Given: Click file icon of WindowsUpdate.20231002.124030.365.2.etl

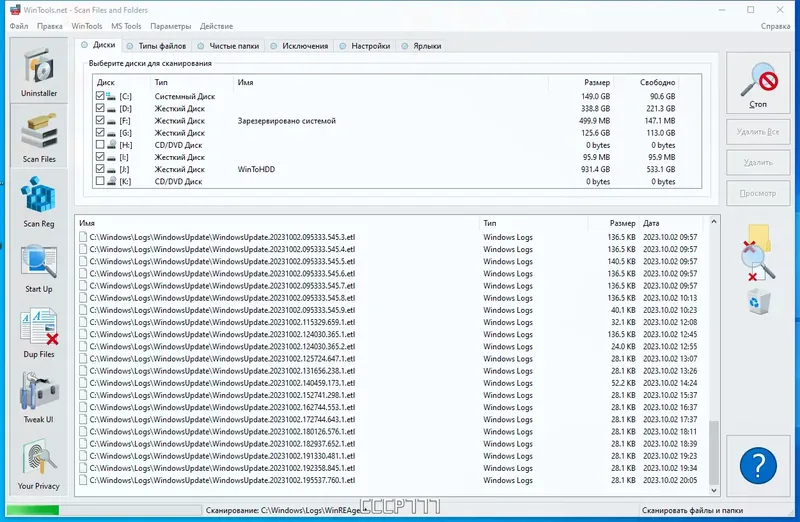Looking at the screenshot, I should point(83,346).
